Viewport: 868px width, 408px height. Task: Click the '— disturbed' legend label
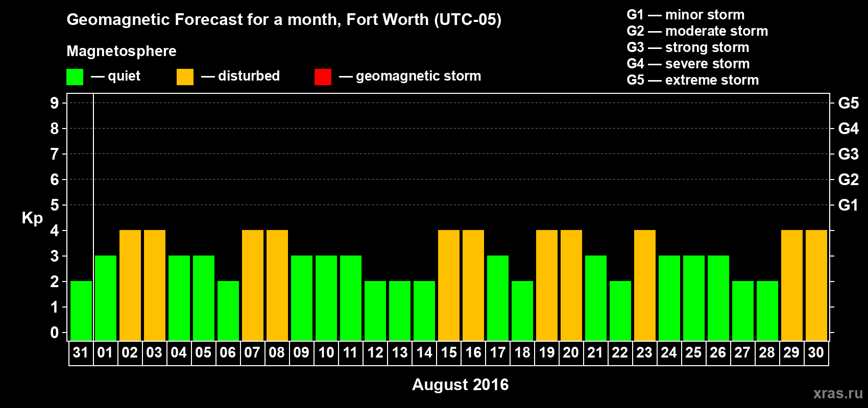[x=240, y=76]
